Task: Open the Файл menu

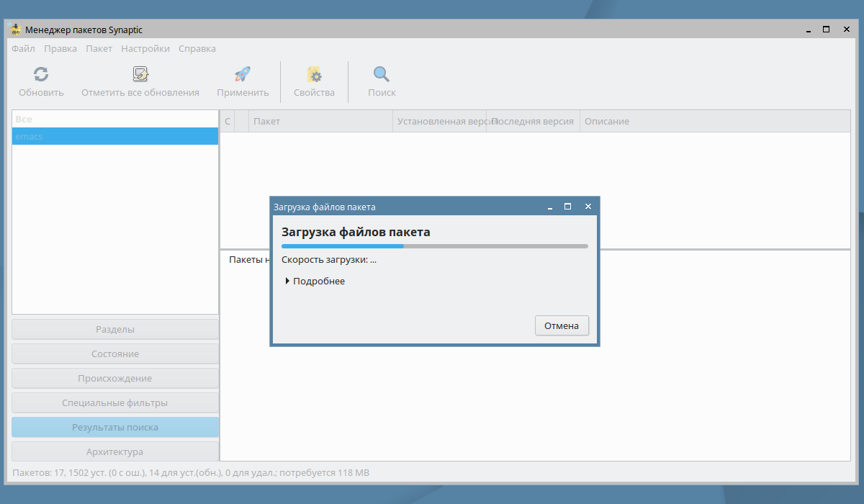Action: point(23,49)
